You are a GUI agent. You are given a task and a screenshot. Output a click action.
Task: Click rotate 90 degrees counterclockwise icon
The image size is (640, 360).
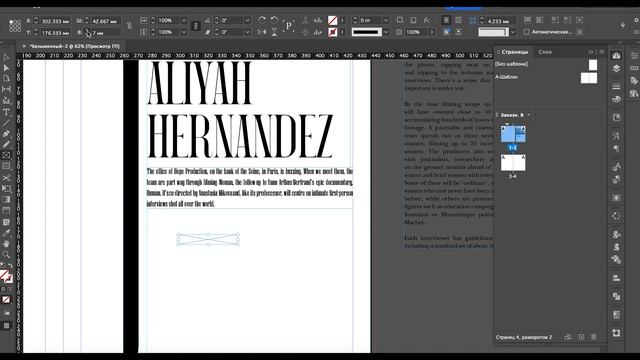274,20
